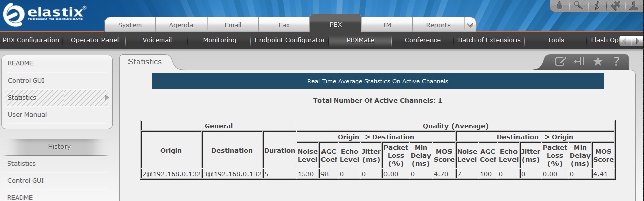Click the Duration value 5
Screen dimensions: 644x201
click(280, 174)
